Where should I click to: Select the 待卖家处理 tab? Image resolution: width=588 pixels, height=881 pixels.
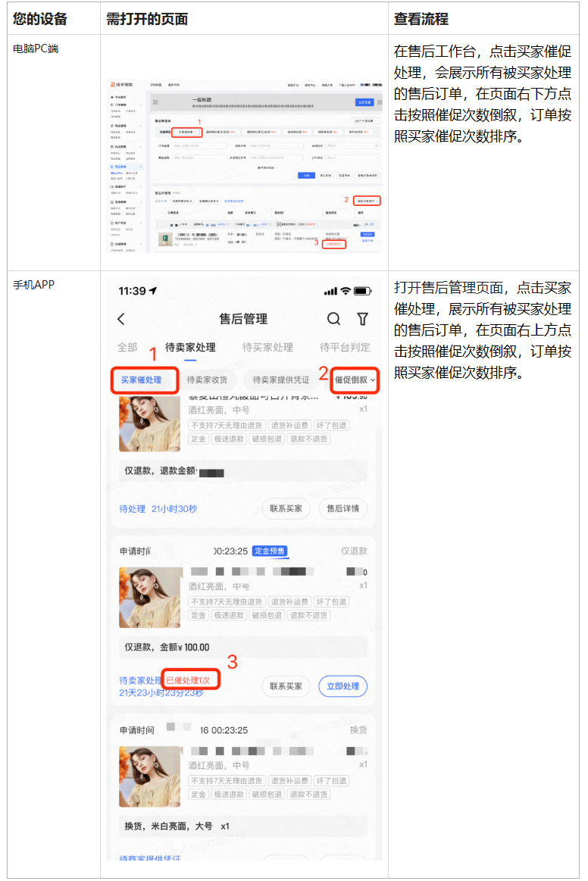(x=190, y=347)
